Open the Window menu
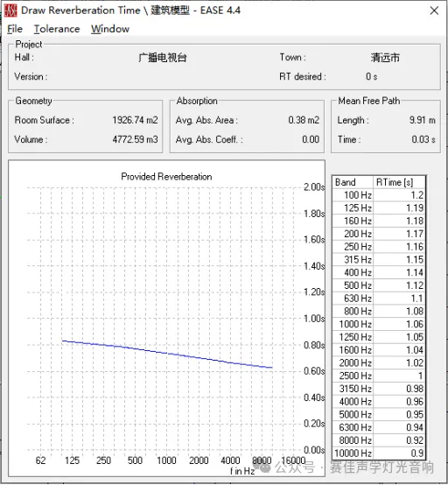 pyautogui.click(x=110, y=29)
